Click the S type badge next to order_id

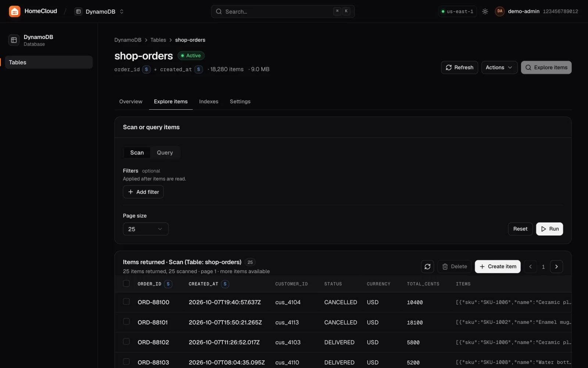pos(146,69)
